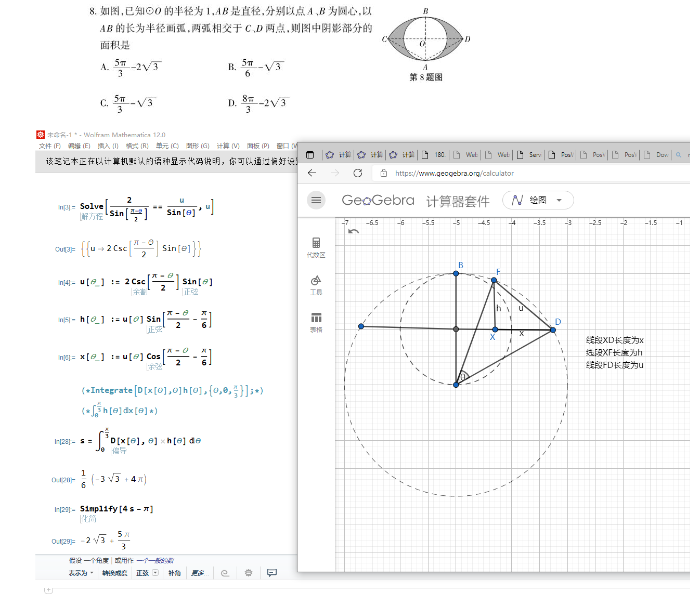The width and height of the screenshot is (700, 606).
Task: Open the 表示为 dropdown in suggestions bar
Action: 80,572
